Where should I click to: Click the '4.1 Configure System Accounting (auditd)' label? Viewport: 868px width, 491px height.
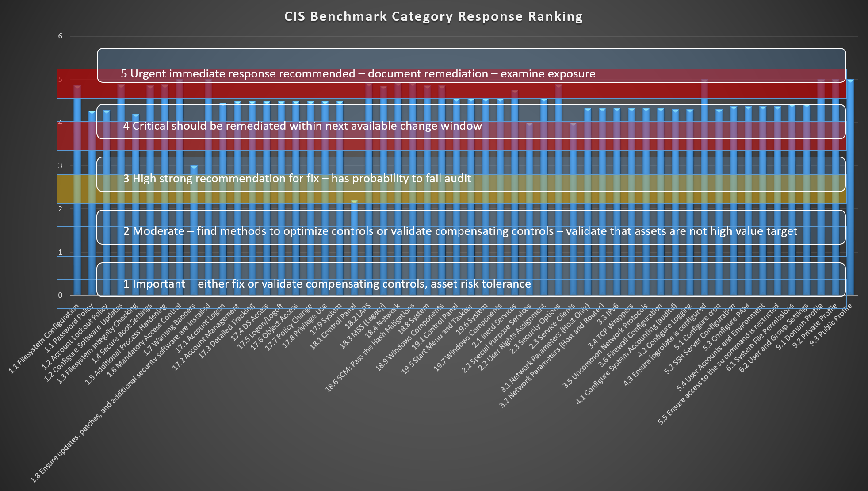point(626,354)
